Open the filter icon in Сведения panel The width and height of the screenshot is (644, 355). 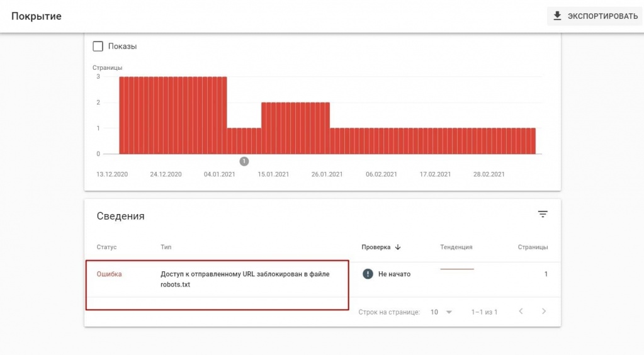[x=543, y=215]
